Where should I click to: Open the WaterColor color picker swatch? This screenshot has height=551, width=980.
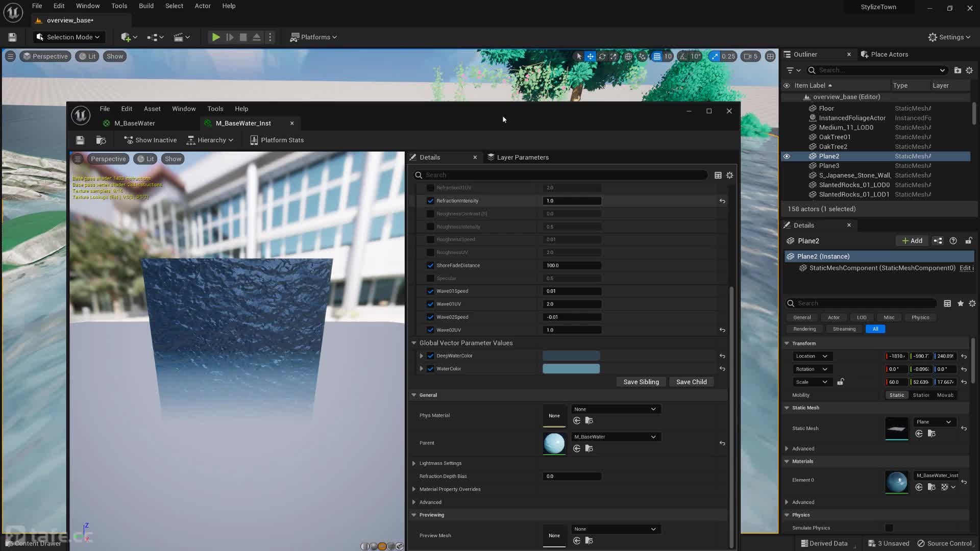pyautogui.click(x=571, y=369)
